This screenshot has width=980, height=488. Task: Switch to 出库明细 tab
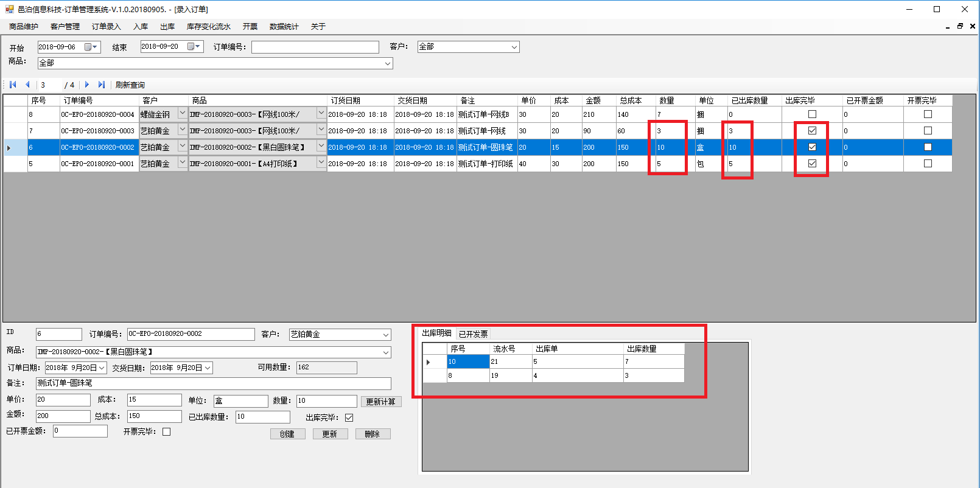(437, 333)
